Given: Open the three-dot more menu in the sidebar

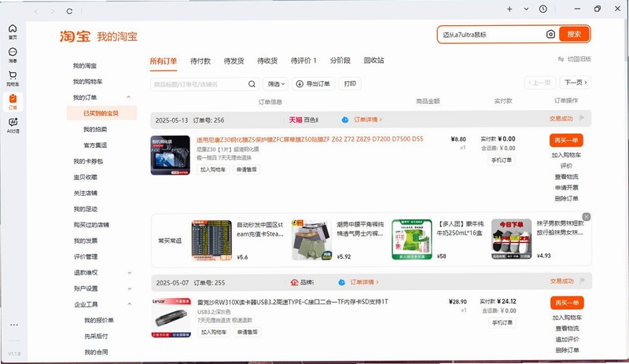Looking at the screenshot, I should coord(14,325).
